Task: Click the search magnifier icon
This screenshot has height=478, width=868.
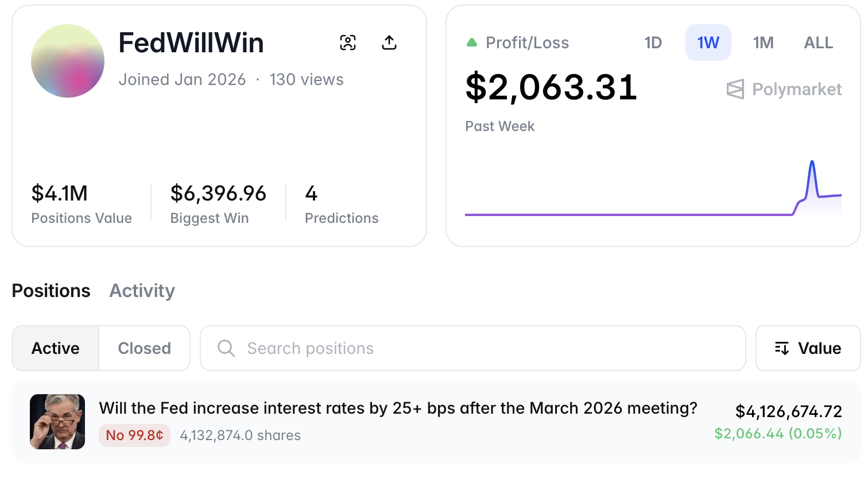Action: (226, 348)
